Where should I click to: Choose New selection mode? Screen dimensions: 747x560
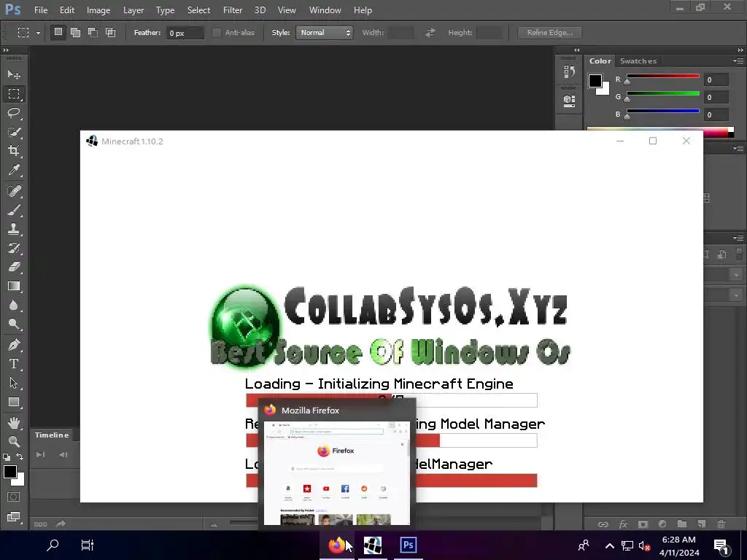click(58, 32)
